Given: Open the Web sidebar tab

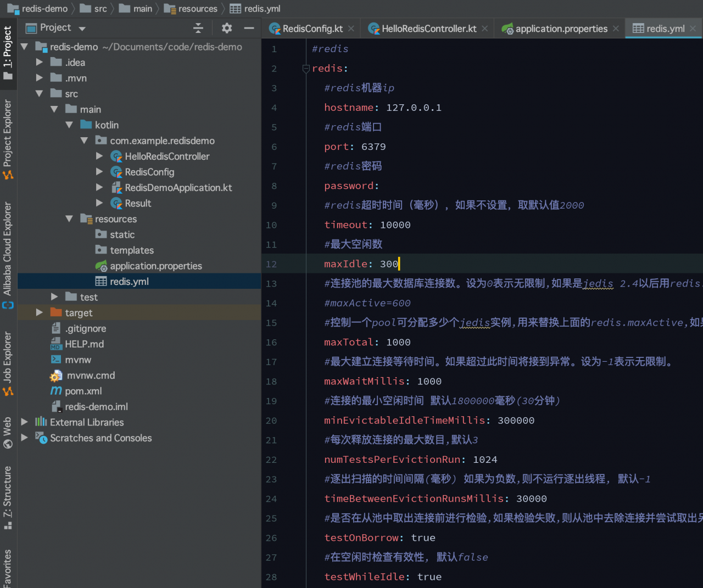Looking at the screenshot, I should 8,432.
